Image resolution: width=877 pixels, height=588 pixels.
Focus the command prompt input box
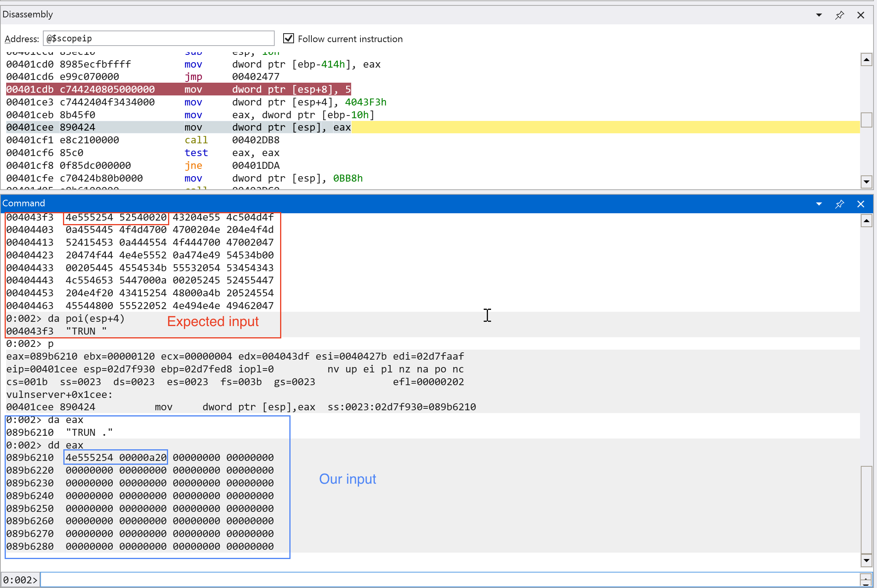coord(448,580)
